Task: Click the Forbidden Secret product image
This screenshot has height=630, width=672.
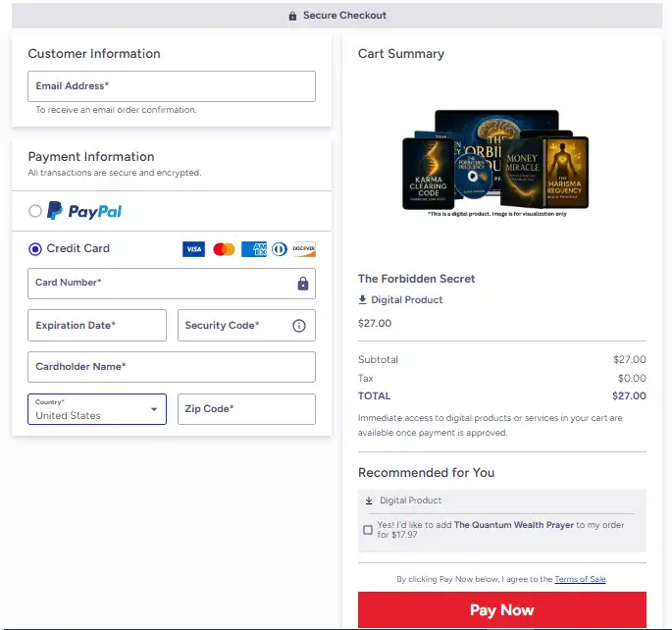Action: click(x=495, y=160)
